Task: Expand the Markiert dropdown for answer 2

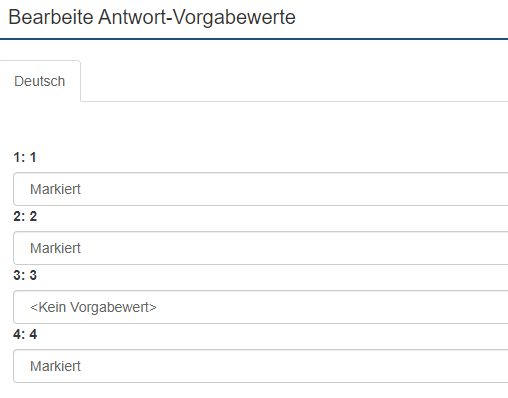Action: click(x=261, y=248)
